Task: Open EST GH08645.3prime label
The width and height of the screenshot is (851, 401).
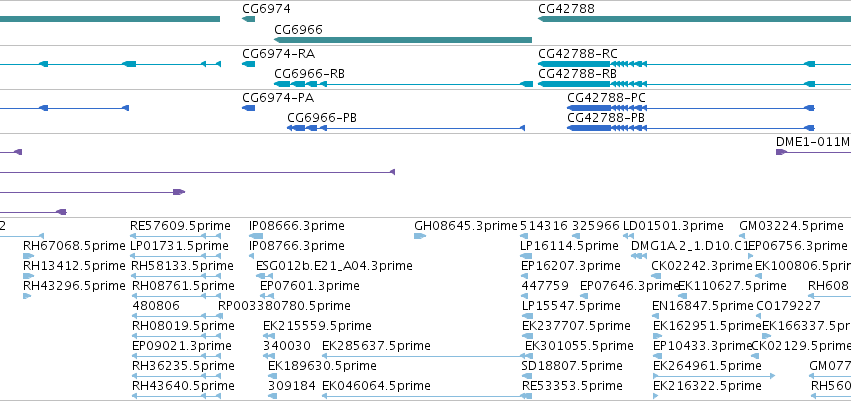Action: tap(466, 226)
